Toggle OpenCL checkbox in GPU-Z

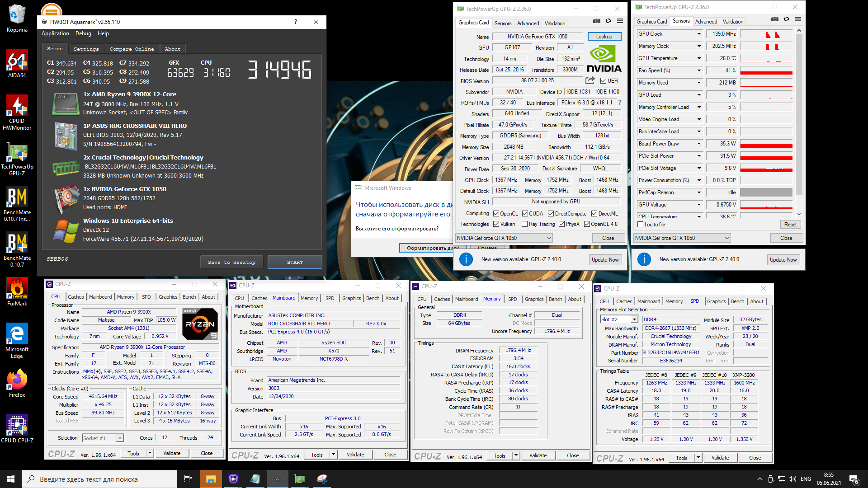(496, 214)
